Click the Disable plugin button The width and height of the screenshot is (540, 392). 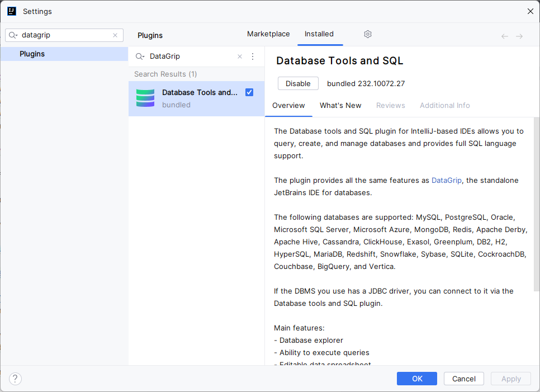(x=298, y=83)
